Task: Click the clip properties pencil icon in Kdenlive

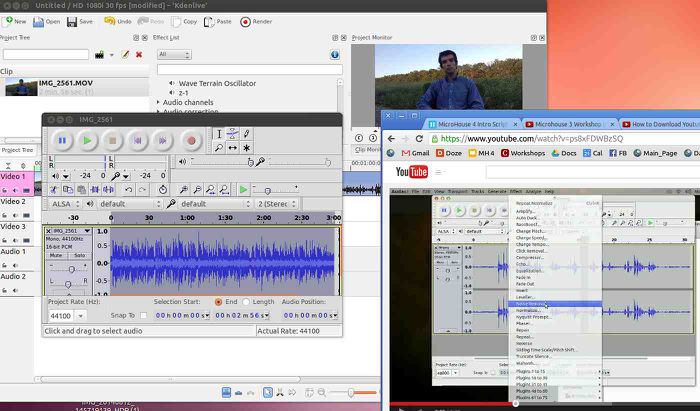Action: 125,54
